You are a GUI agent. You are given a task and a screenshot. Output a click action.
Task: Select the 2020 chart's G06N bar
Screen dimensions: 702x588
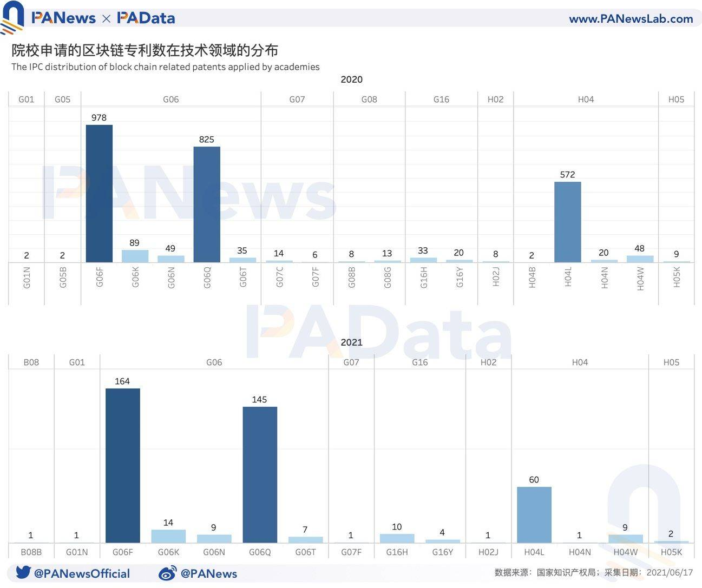pos(171,259)
